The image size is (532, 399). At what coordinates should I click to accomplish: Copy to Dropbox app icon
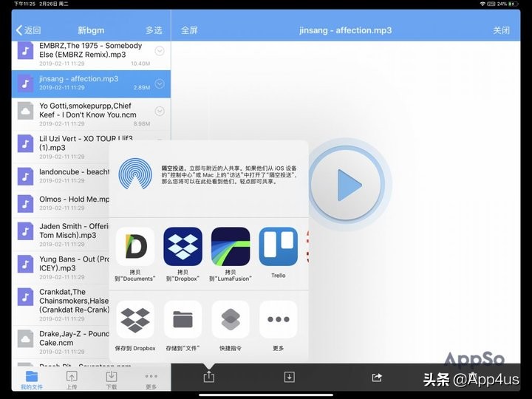pyautogui.click(x=183, y=247)
